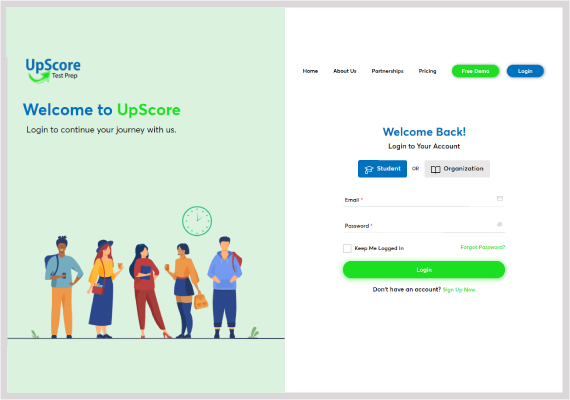This screenshot has width=570, height=400.
Task: Open the Home menu item
Action: tap(310, 71)
